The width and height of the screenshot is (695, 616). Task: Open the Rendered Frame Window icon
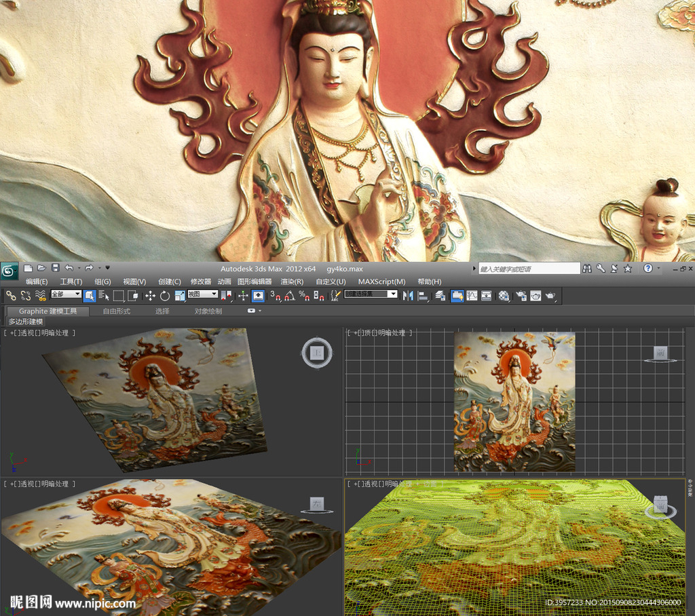(536, 296)
